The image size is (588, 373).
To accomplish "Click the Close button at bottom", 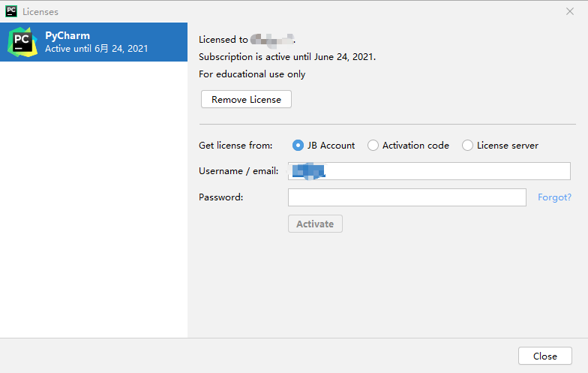I will tap(544, 356).
